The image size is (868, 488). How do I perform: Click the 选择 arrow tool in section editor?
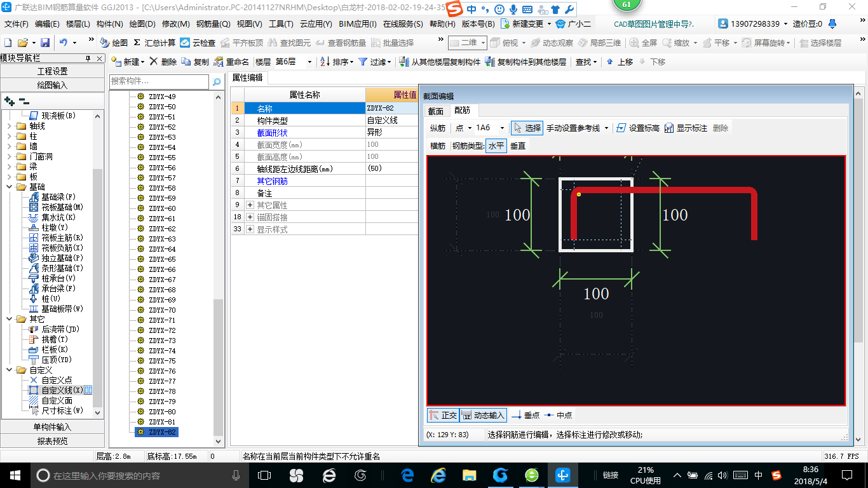tap(527, 128)
